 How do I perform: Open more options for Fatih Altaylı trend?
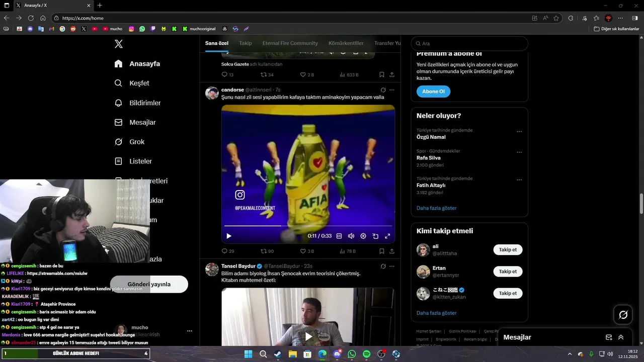coord(519,179)
